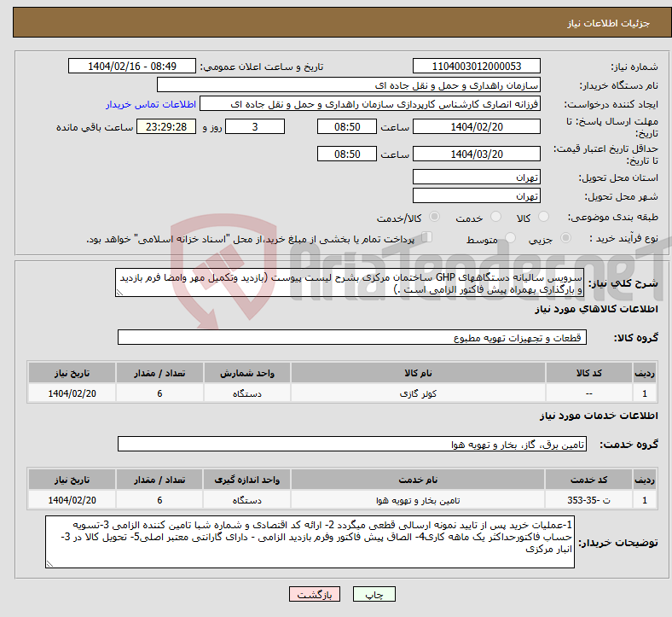
Task: Click the response deadline time 08:50 field
Action: pos(347,127)
